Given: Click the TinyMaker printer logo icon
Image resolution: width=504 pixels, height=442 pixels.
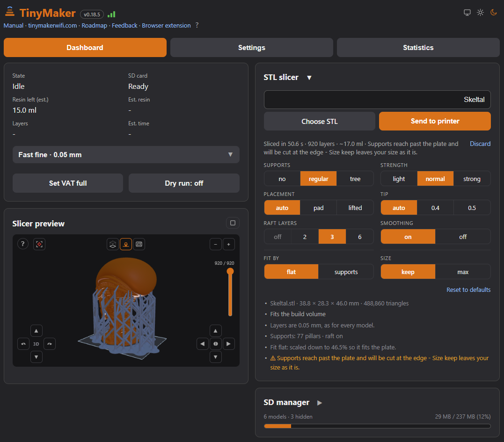Looking at the screenshot, I should click(10, 12).
